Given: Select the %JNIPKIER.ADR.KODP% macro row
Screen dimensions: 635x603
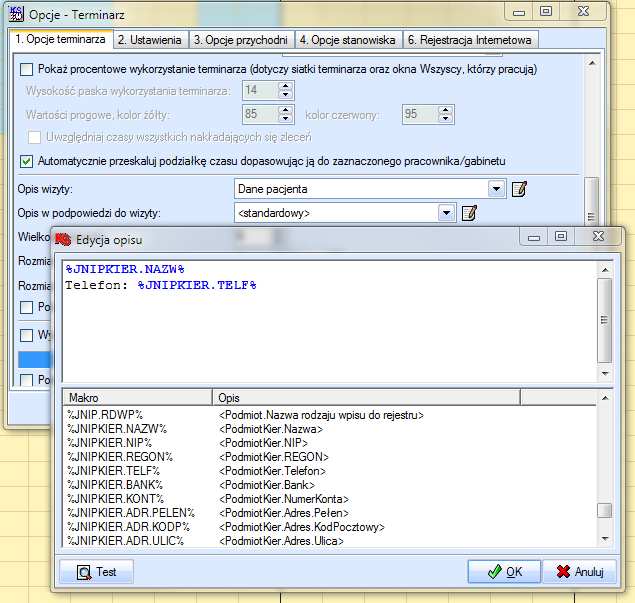Looking at the screenshot, I should point(330,527).
